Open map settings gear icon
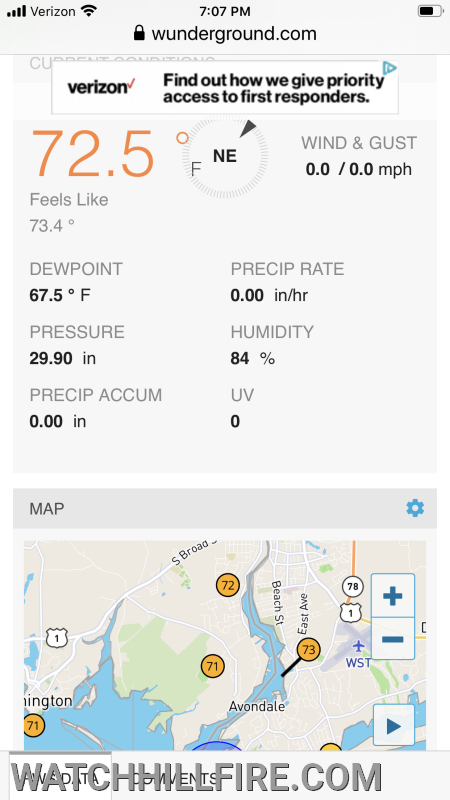450x800 pixels. pos(415,508)
